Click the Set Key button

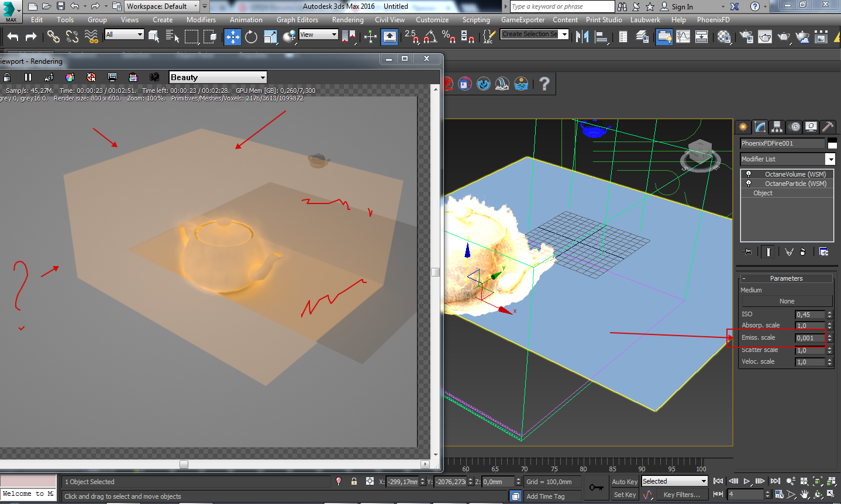(625, 495)
